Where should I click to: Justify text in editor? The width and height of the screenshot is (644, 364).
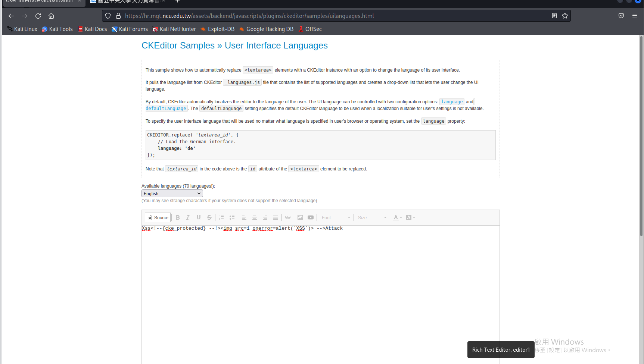(x=276, y=217)
